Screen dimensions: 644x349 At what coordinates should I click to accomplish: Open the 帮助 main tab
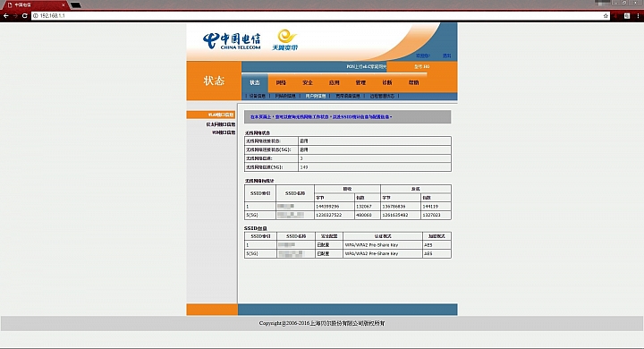click(x=413, y=82)
